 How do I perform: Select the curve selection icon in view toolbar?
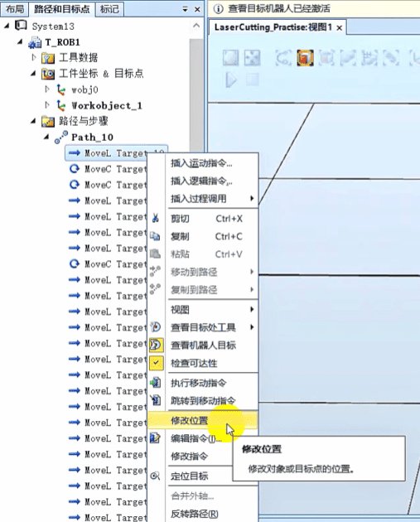(283, 58)
